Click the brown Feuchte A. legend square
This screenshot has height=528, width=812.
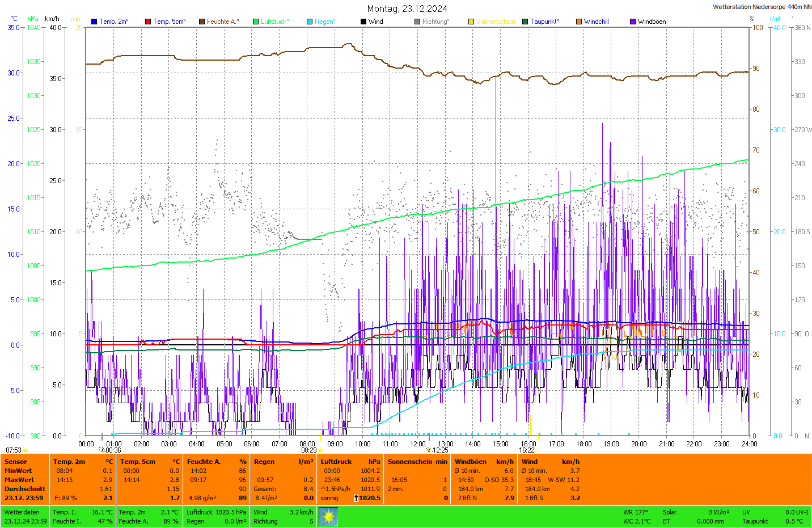coord(202,22)
